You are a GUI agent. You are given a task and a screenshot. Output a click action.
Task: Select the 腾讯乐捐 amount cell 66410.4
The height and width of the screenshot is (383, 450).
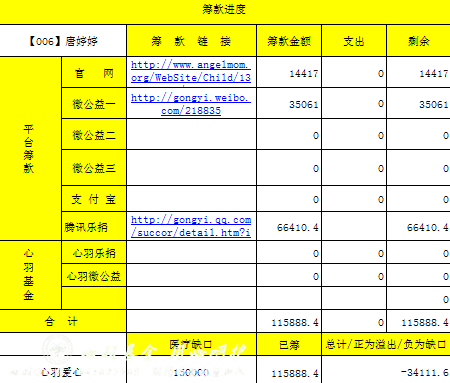[289, 226]
